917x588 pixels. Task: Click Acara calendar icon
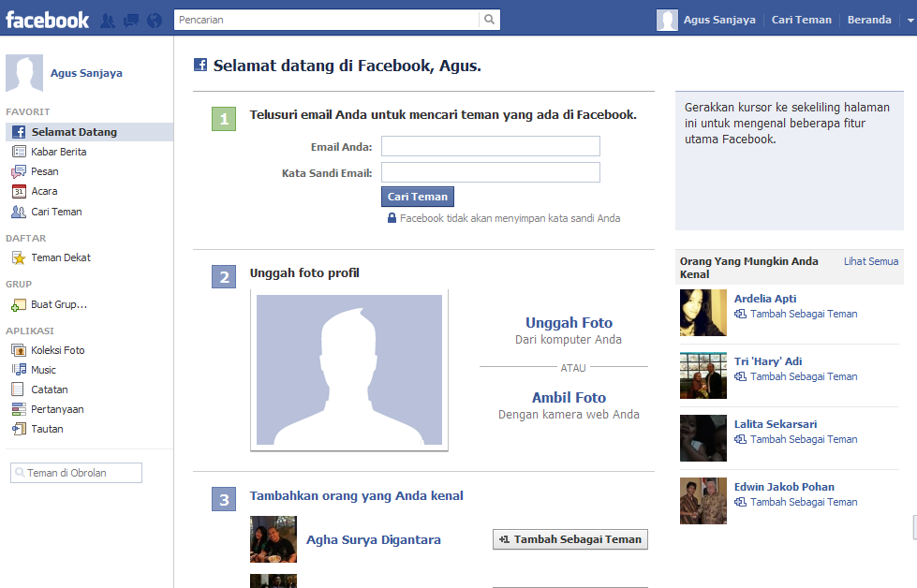click(x=19, y=192)
